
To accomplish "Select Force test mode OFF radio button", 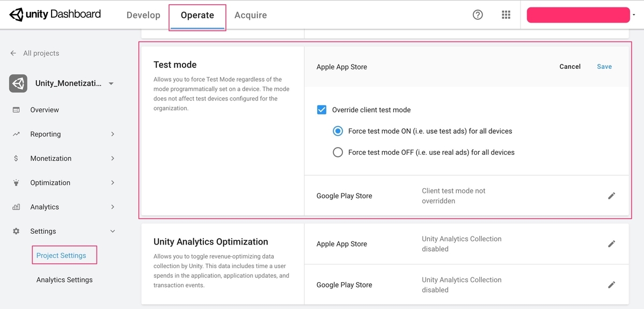I will (338, 153).
